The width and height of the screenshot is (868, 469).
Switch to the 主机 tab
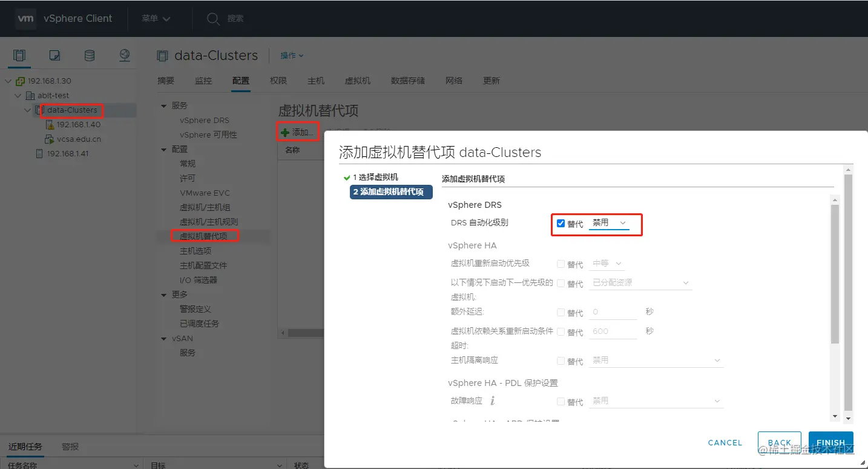pos(316,81)
